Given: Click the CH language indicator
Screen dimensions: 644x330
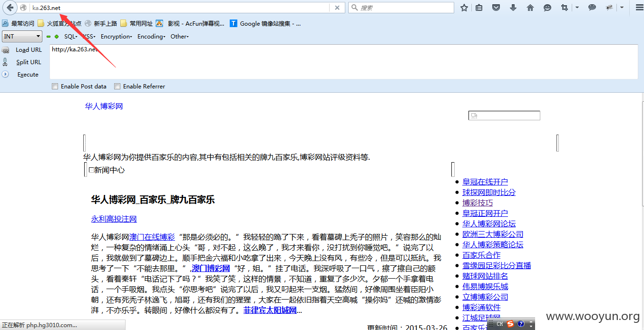Looking at the screenshot, I should click(x=500, y=324).
